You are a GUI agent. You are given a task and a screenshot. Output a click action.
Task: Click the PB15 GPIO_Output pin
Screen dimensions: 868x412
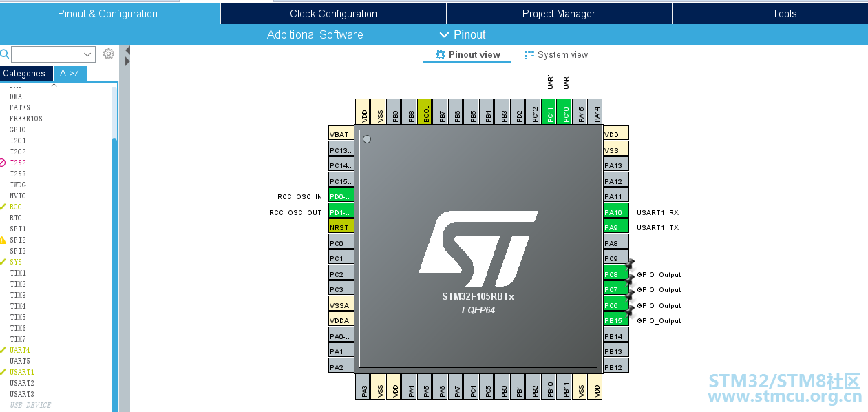click(616, 320)
